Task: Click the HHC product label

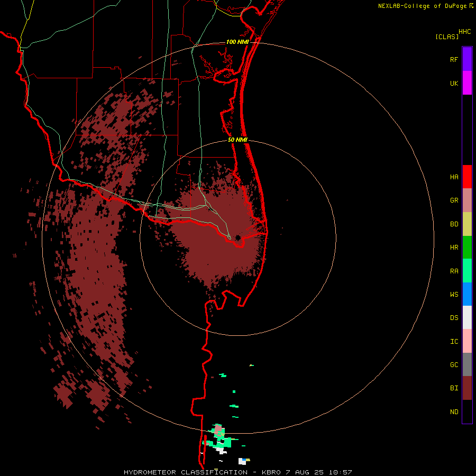Action: click(x=465, y=32)
